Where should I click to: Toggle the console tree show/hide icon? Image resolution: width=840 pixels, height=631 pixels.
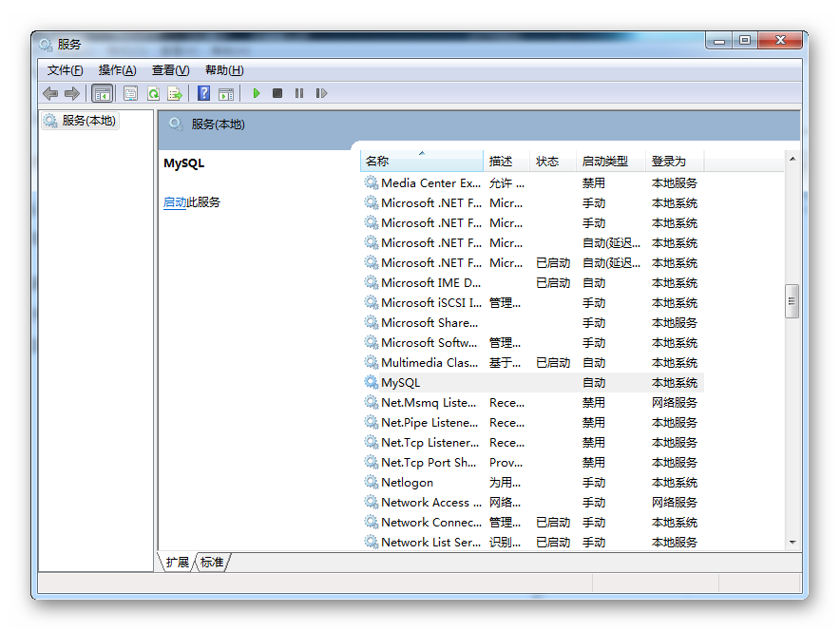click(x=102, y=94)
